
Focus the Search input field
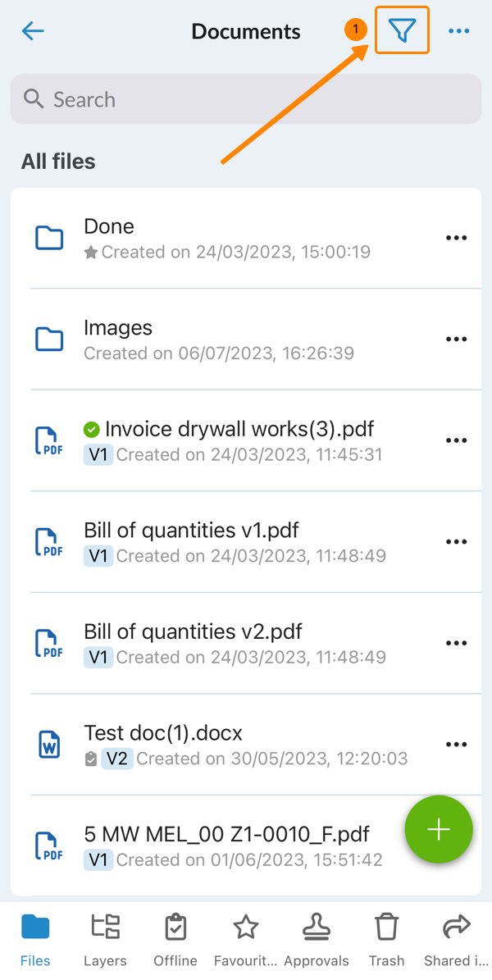point(246,100)
